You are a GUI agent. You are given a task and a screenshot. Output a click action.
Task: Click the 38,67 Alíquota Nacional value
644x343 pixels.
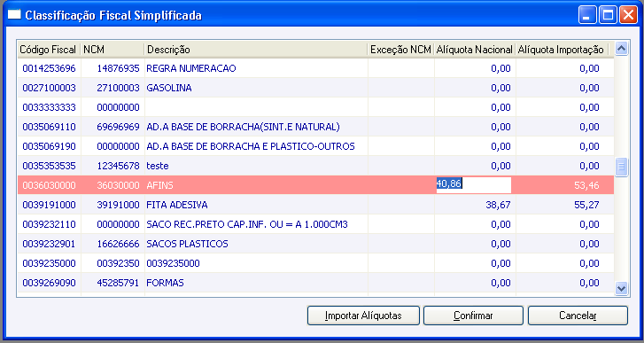498,205
